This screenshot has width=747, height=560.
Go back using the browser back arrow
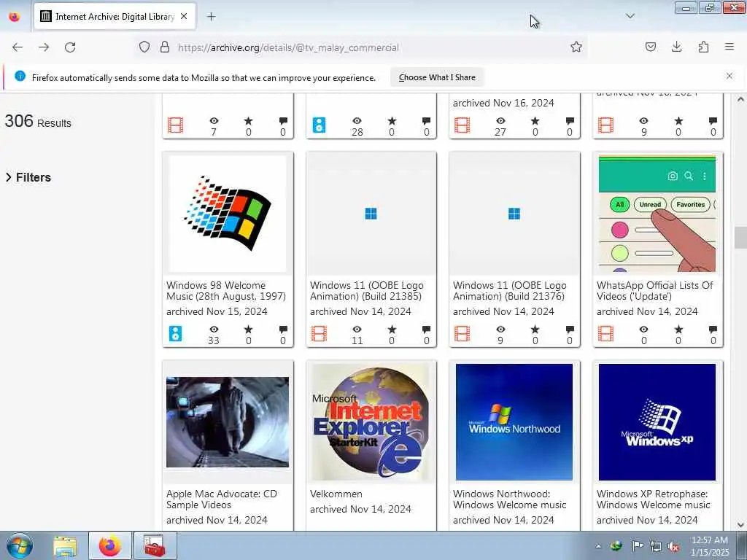(x=18, y=47)
